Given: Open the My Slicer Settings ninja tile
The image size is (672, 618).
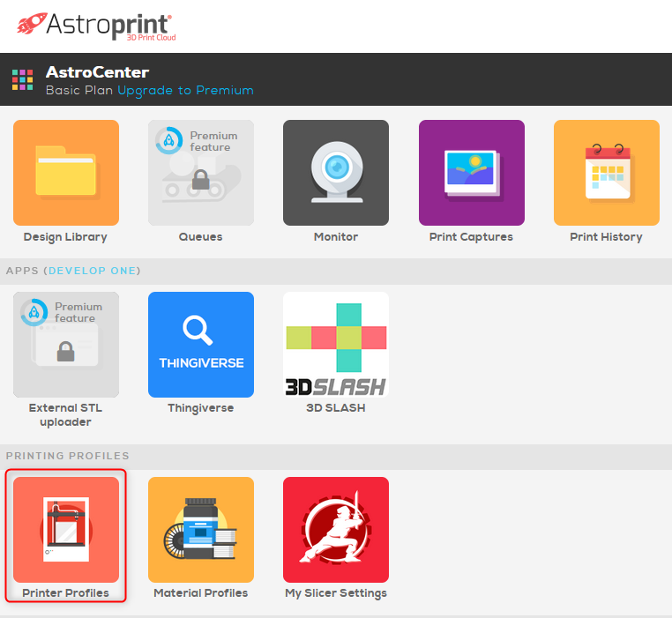Looking at the screenshot, I should click(336, 530).
